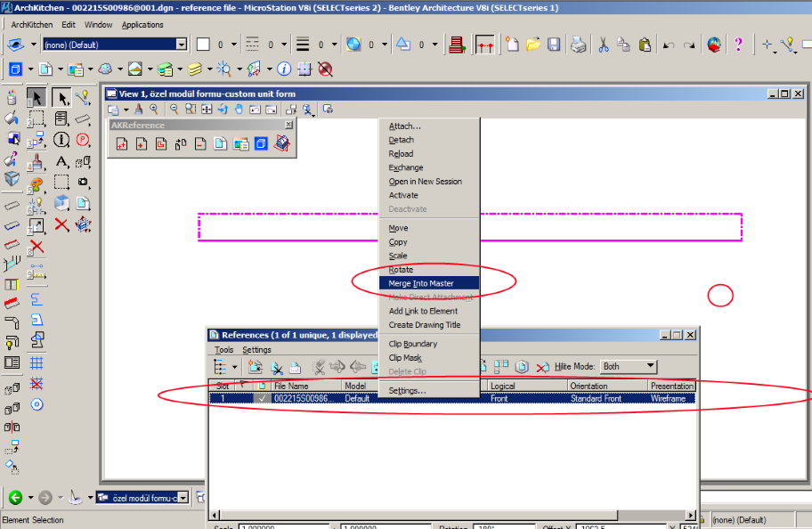812x529 pixels.
Task: Select the Place Text tool
Action: tap(61, 161)
